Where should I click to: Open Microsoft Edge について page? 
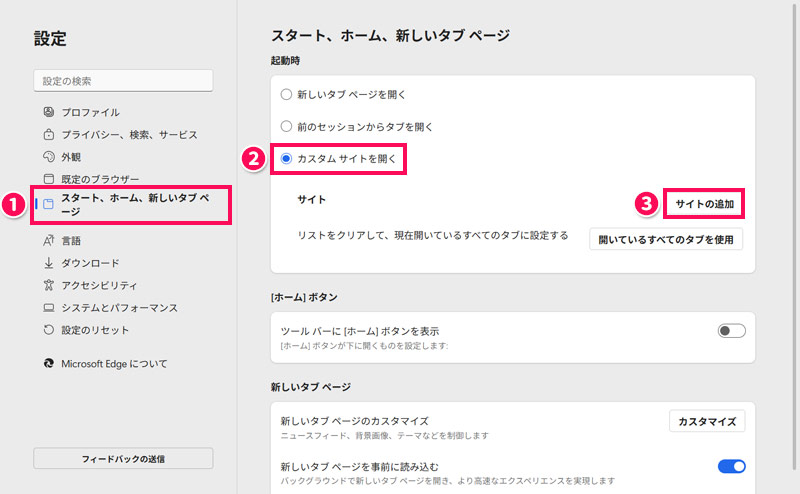point(114,364)
